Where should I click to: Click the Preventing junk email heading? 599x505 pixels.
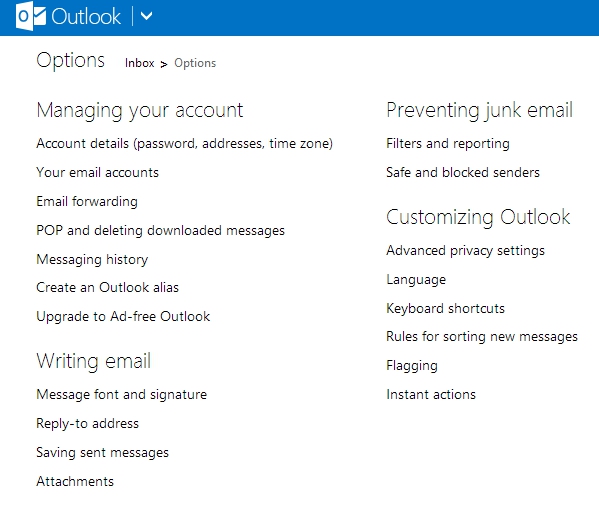(x=479, y=111)
